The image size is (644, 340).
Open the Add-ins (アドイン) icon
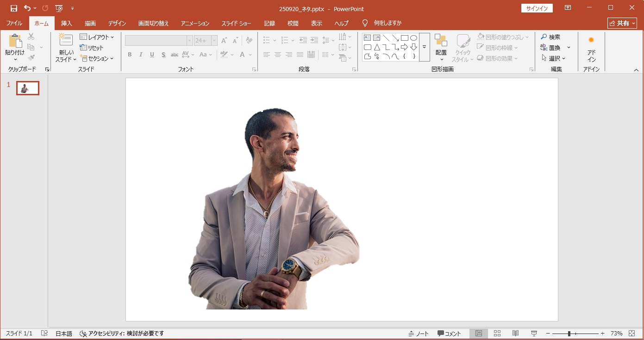591,40
